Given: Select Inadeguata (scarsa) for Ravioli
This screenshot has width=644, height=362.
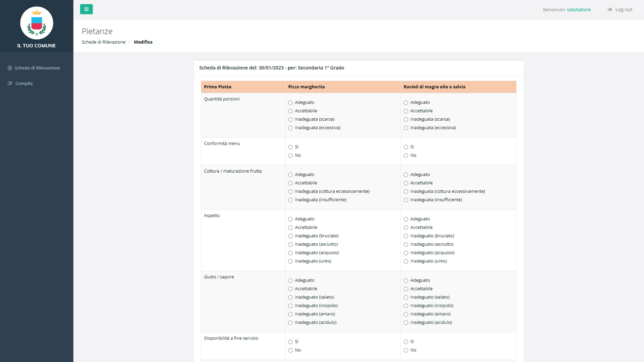Looking at the screenshot, I should pyautogui.click(x=406, y=119).
